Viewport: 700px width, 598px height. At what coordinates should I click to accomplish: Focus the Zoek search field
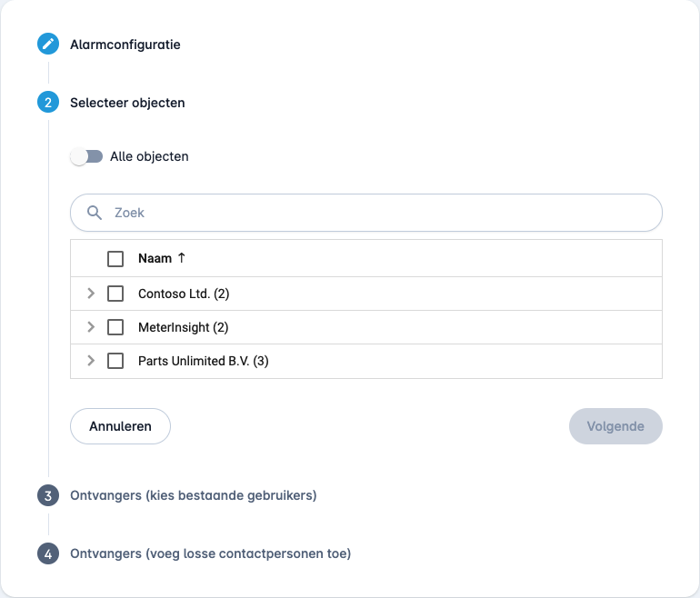click(x=366, y=213)
